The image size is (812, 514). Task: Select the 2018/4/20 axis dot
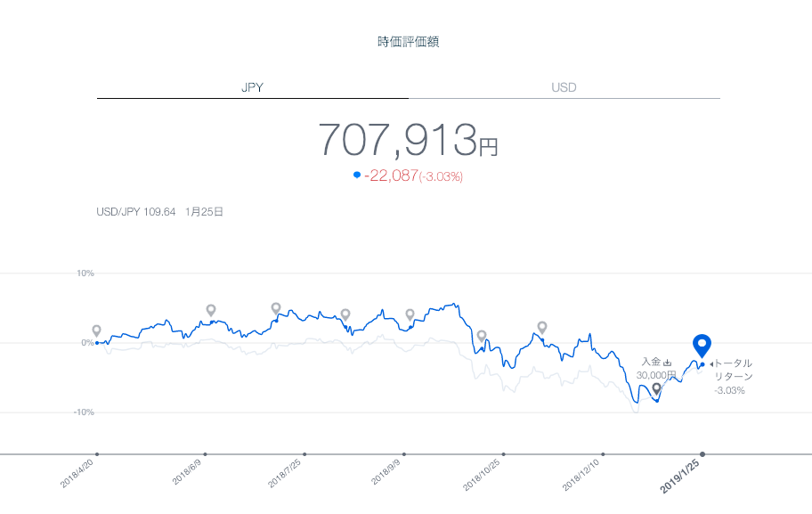pyautogui.click(x=97, y=454)
